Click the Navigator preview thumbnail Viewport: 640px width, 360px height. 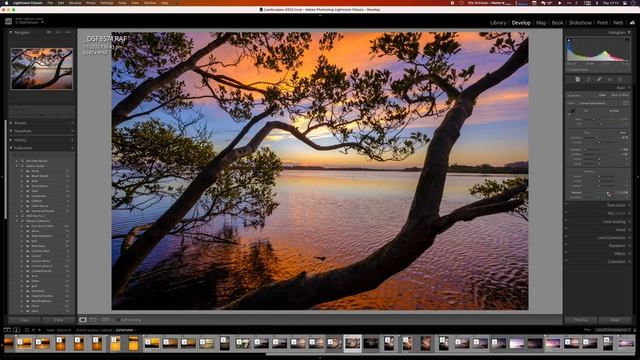[x=42, y=69]
